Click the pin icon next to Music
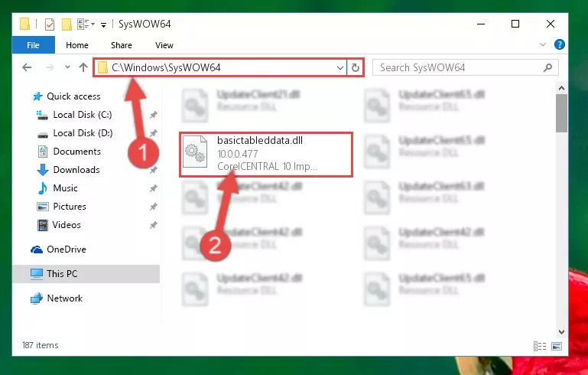 tap(154, 188)
